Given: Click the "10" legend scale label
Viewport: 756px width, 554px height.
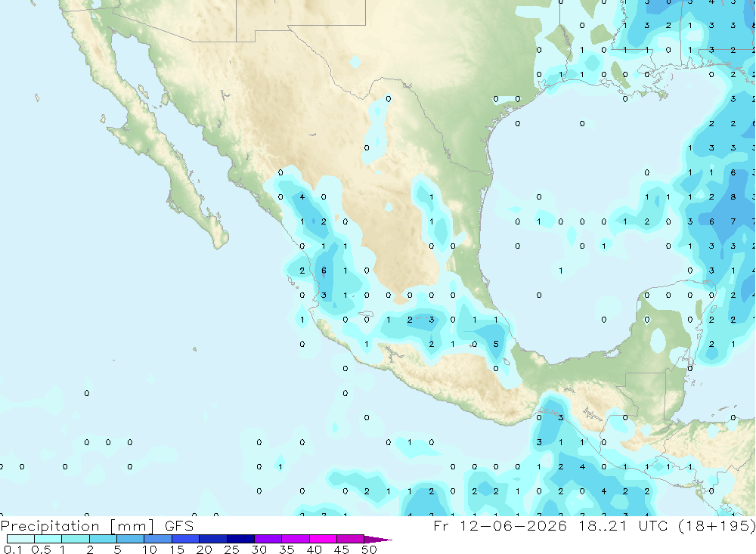Looking at the screenshot, I should pos(150,549).
